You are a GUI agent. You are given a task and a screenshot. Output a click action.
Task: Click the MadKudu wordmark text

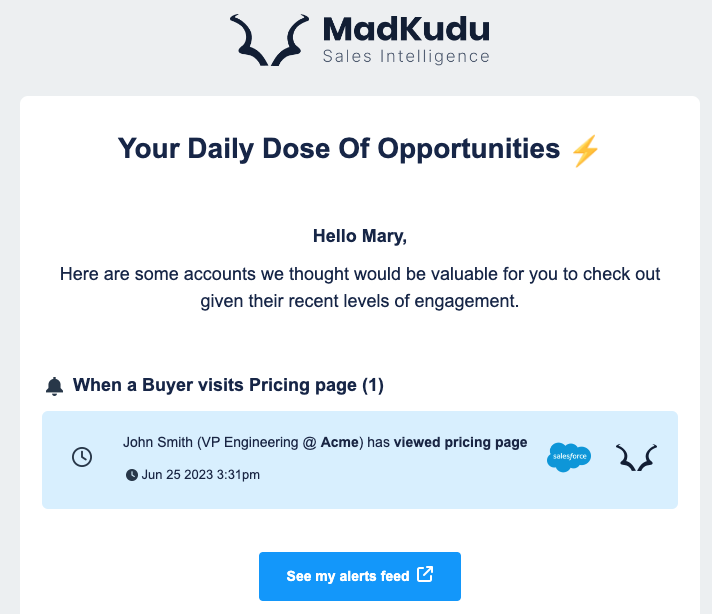point(406,29)
